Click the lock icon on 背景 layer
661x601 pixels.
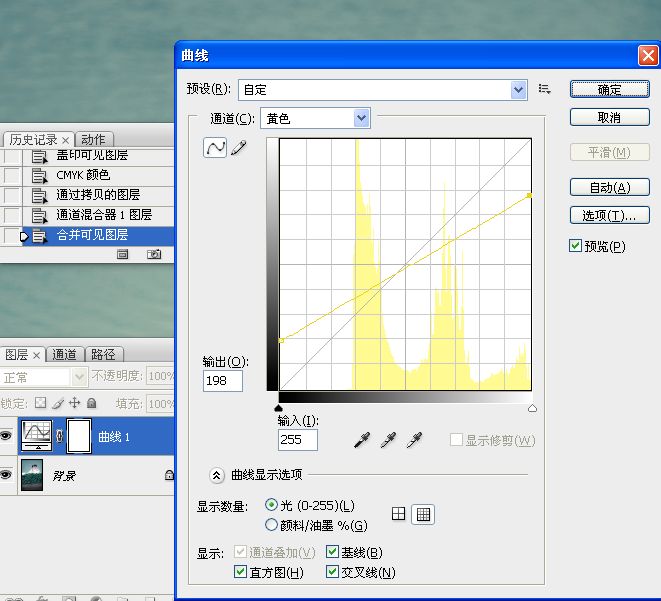(169, 475)
